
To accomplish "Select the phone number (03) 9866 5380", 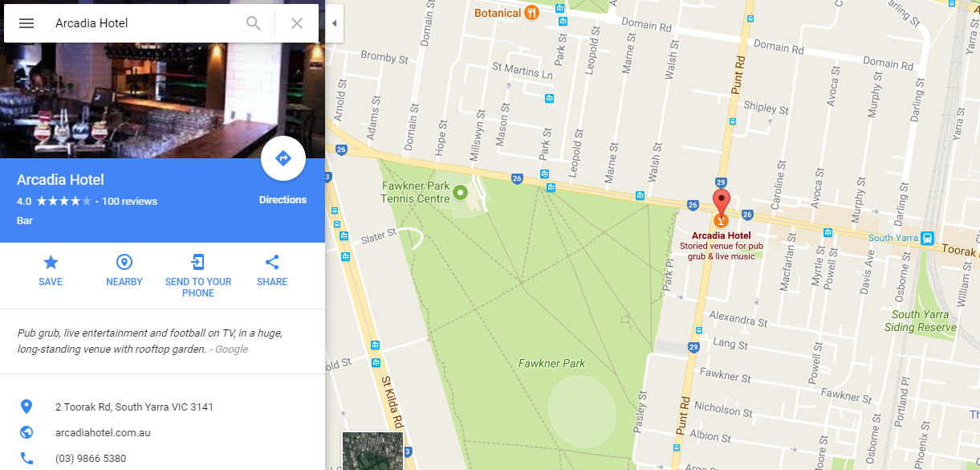I will (x=91, y=459).
